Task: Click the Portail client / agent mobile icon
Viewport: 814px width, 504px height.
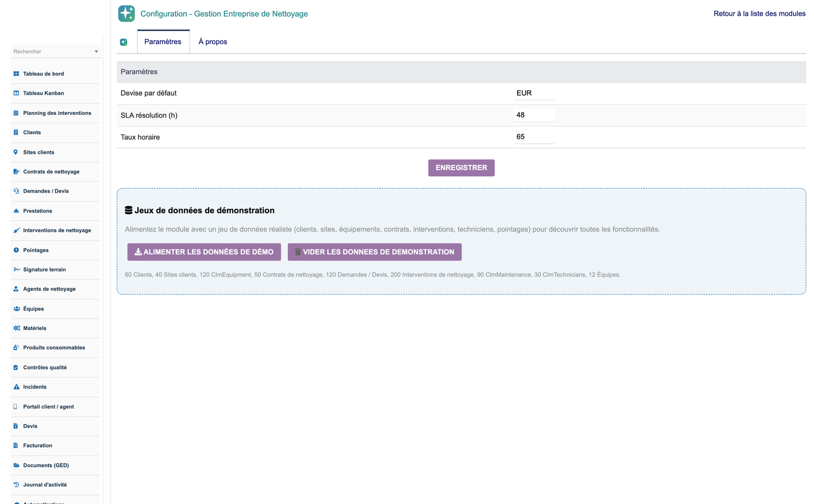Action: 16,407
